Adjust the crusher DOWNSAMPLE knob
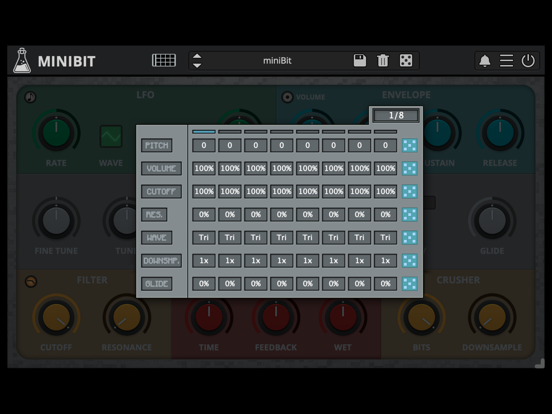 pyautogui.click(x=492, y=318)
